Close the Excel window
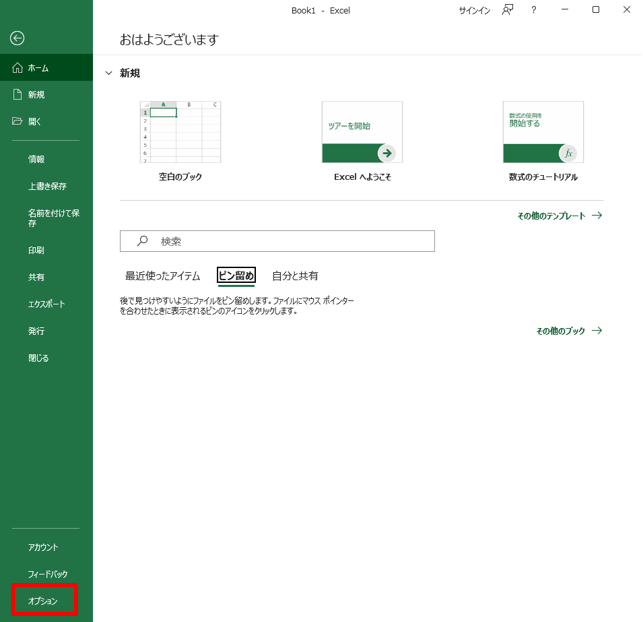643x622 pixels. [x=627, y=10]
